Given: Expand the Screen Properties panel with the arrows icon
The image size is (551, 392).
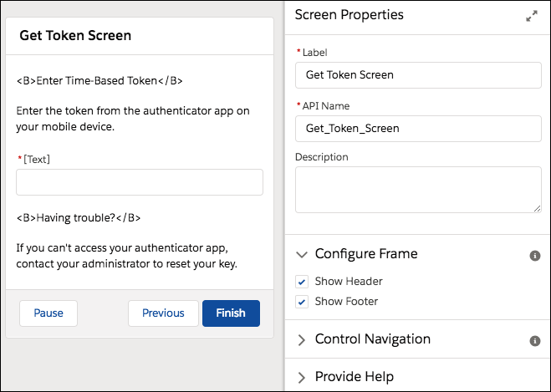Looking at the screenshot, I should pyautogui.click(x=532, y=16).
